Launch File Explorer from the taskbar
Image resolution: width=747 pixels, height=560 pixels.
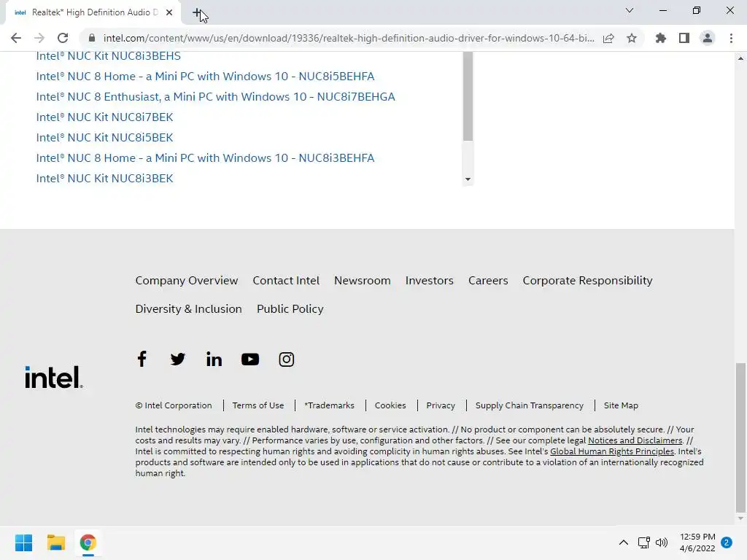tap(55, 542)
